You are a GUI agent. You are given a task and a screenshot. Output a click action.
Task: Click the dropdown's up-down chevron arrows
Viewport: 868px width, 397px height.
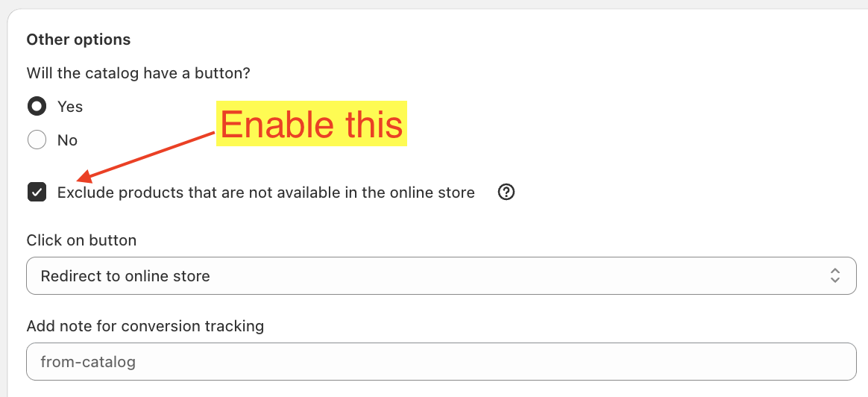pyautogui.click(x=835, y=276)
